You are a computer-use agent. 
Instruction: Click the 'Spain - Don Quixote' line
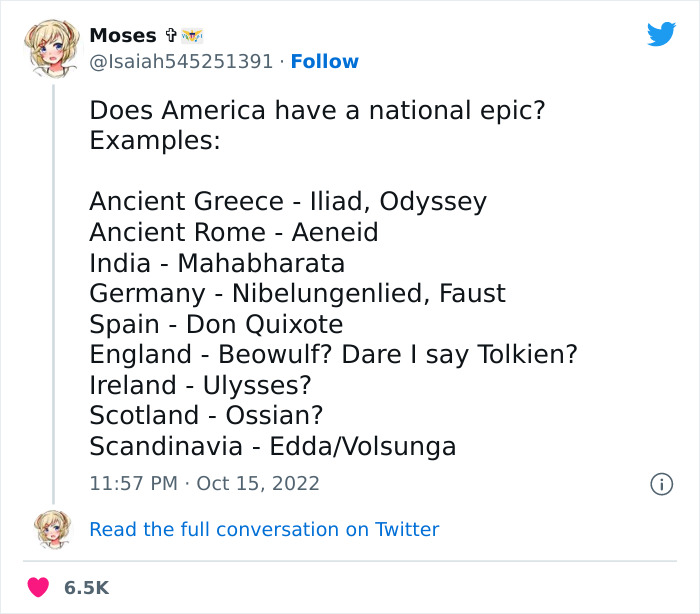pos(216,325)
